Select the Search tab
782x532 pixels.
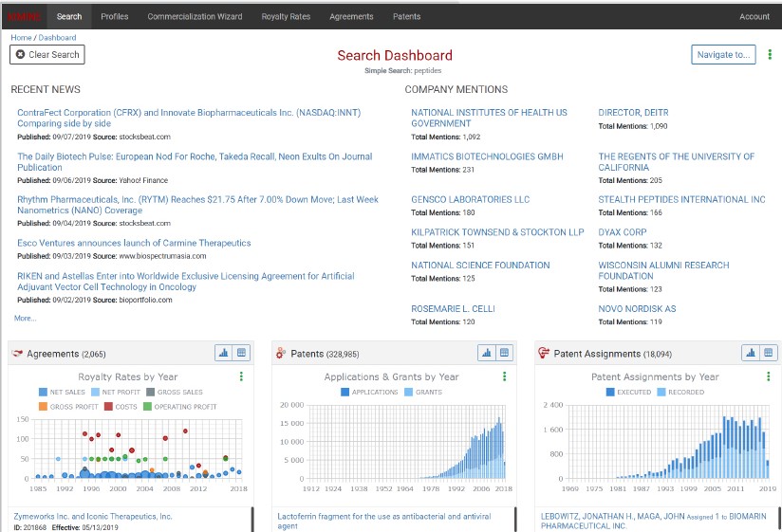pos(69,16)
